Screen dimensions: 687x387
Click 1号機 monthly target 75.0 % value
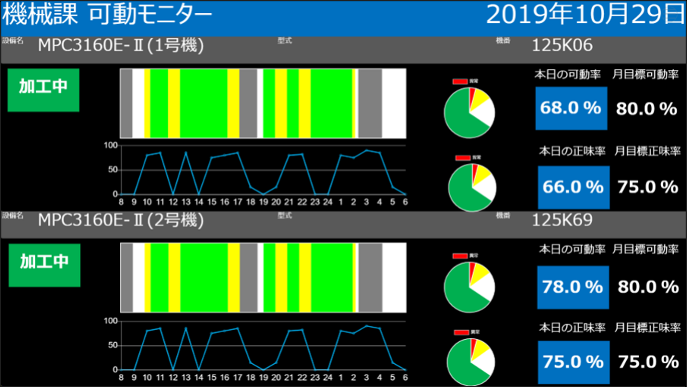pos(648,187)
